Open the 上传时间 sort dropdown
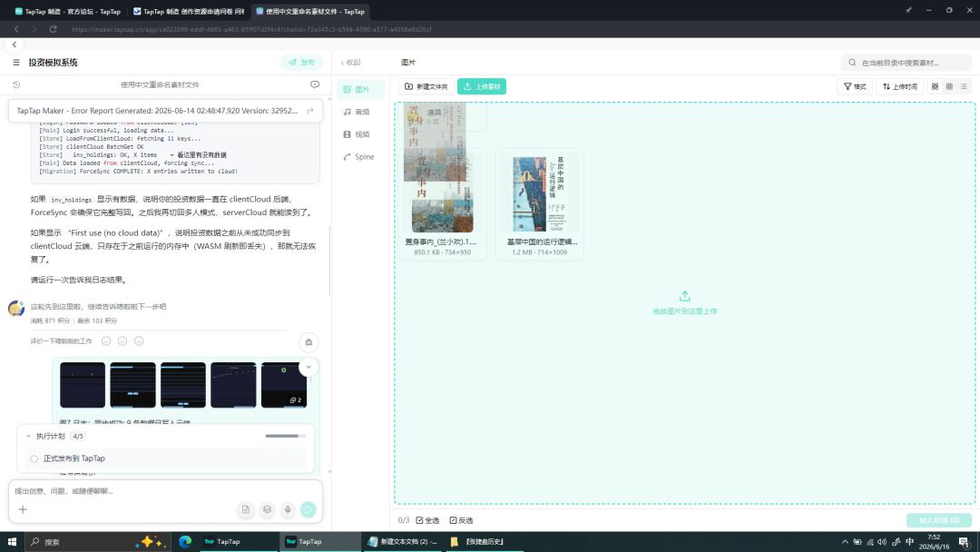The image size is (980, 552). 900,87
